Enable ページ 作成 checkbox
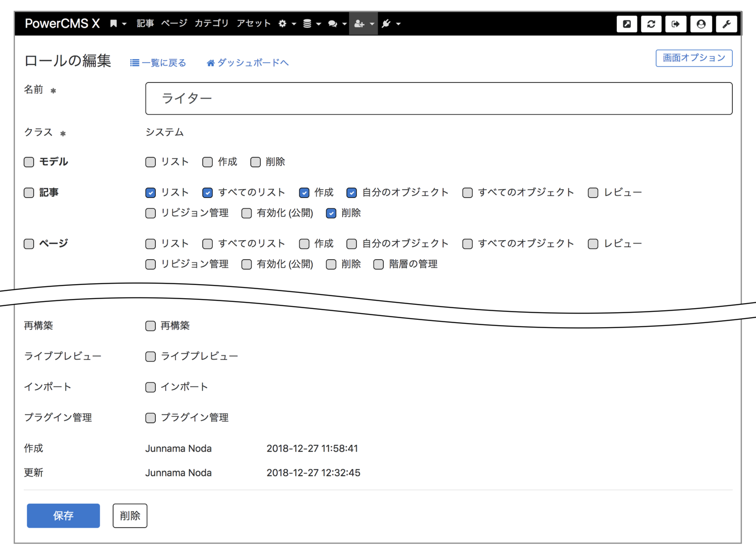756x555 pixels. (x=304, y=244)
